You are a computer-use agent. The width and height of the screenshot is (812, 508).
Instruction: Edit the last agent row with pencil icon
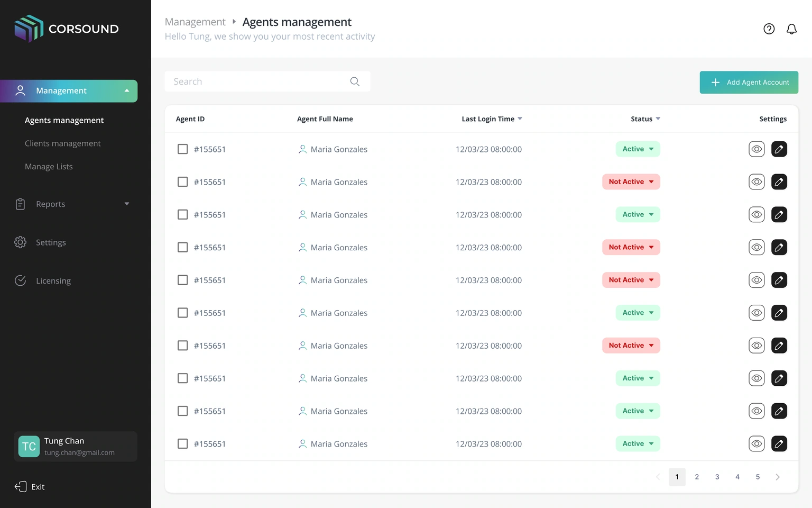click(x=779, y=443)
